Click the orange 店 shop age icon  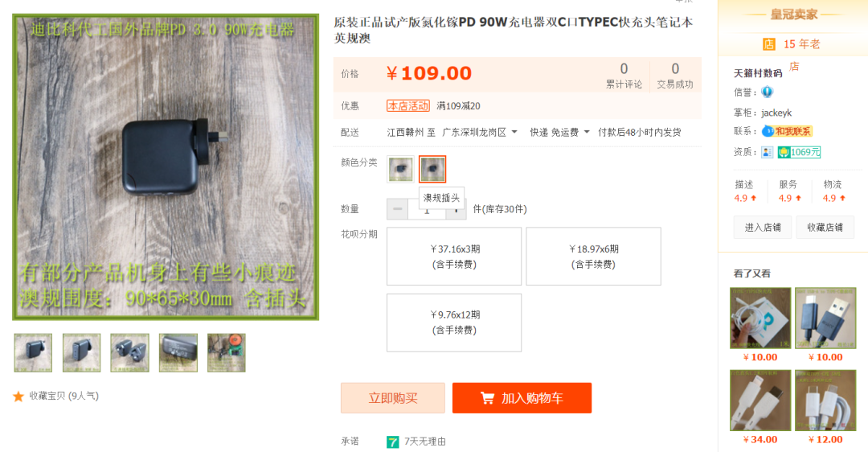point(769,44)
